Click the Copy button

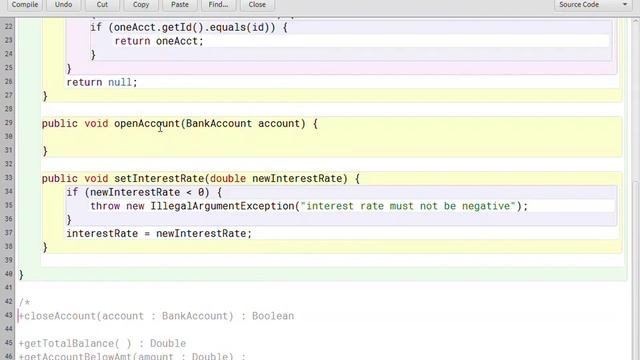141,5
